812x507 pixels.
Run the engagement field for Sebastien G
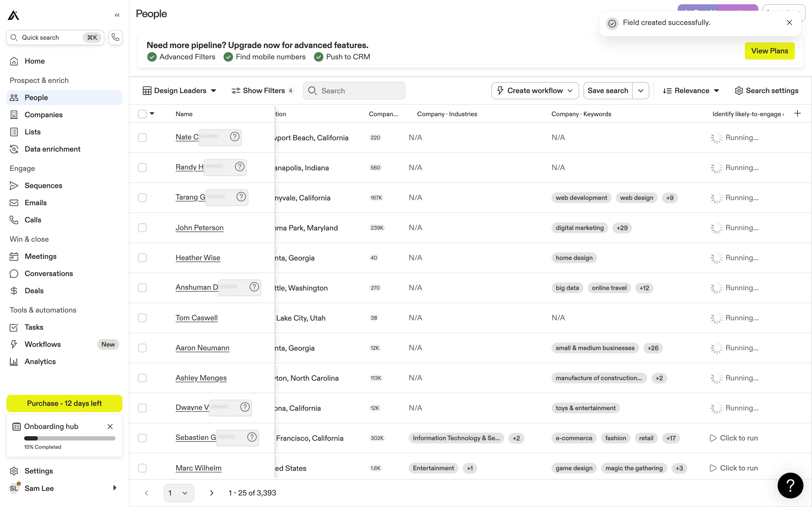(734, 438)
